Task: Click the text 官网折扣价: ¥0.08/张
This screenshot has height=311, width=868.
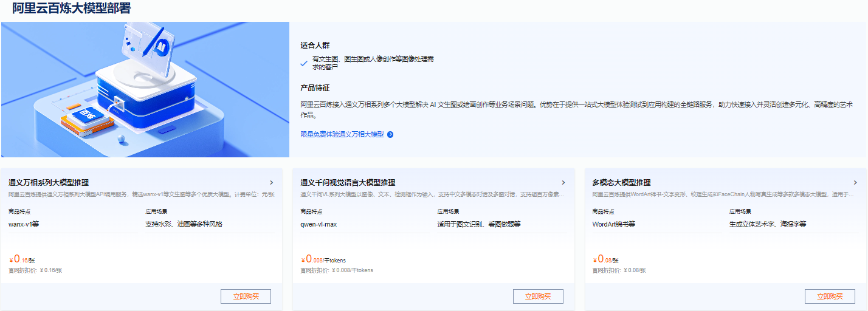Action: point(619,270)
